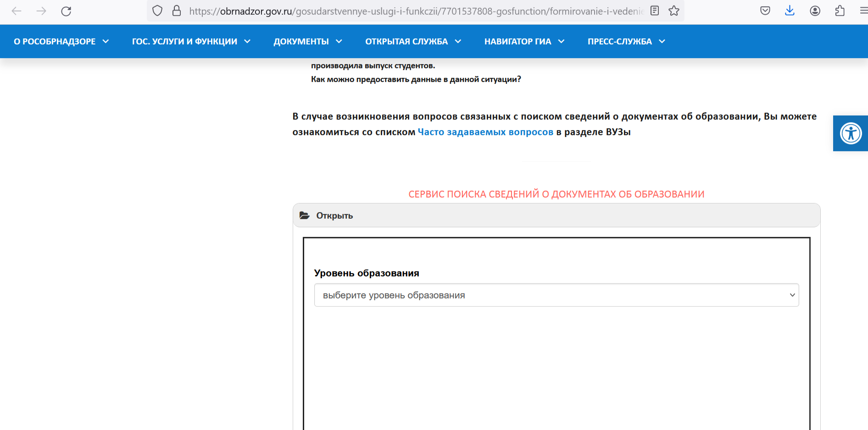Open the extensions puzzle piece icon
This screenshot has width=868, height=430.
click(840, 11)
